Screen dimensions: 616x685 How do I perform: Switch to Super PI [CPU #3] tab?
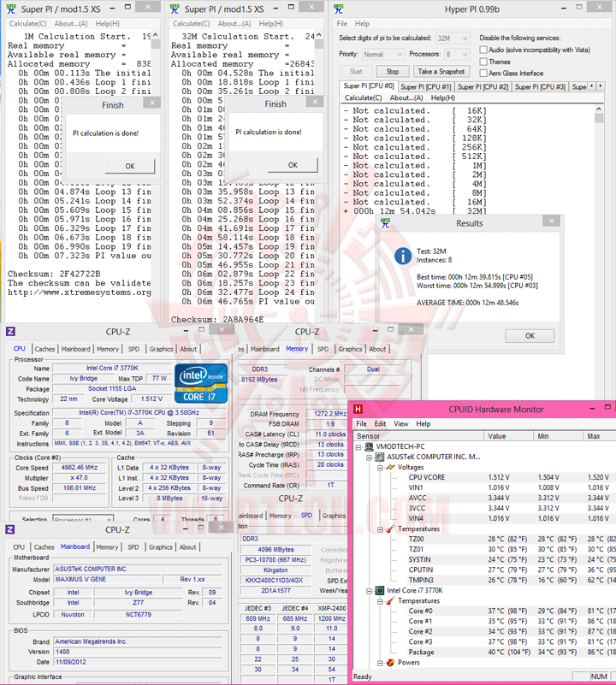tap(541, 87)
